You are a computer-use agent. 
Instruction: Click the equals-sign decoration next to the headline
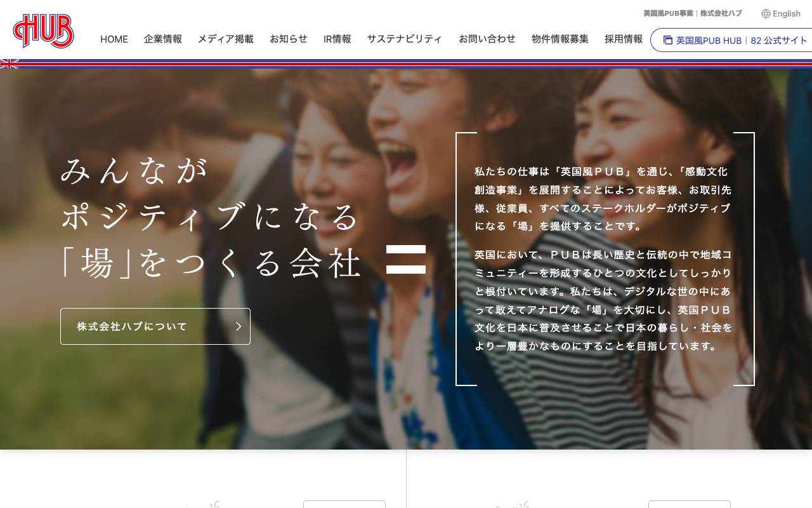(406, 258)
